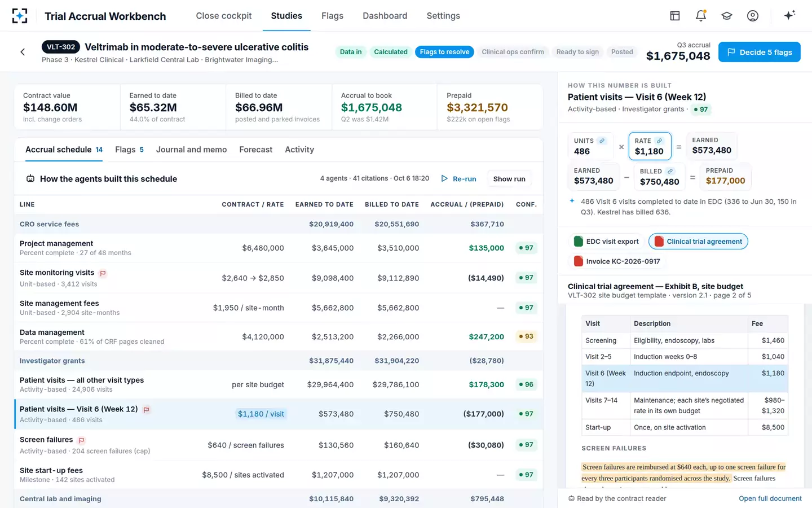Image resolution: width=812 pixels, height=508 pixels.
Task: Open the Flags 5 tab in the schedule card
Action: 129,150
